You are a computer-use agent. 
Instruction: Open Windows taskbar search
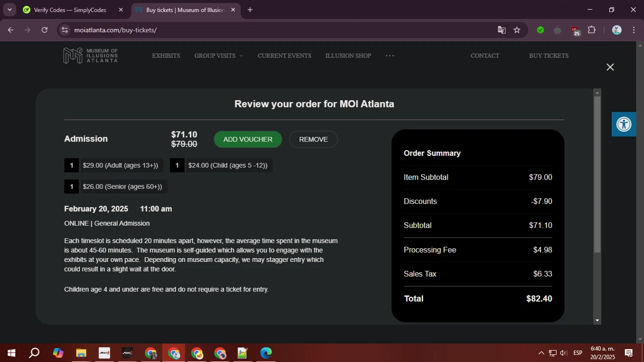tap(34, 353)
